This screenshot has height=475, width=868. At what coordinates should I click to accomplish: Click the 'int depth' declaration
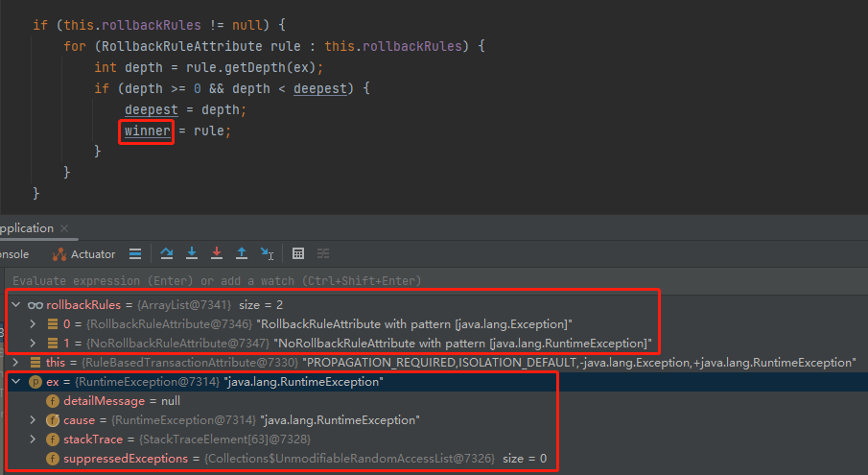pos(129,67)
